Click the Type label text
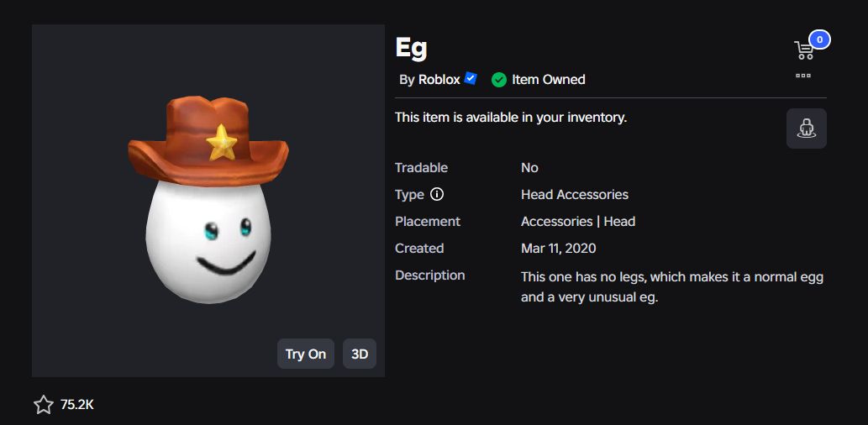868x425 pixels. (x=409, y=195)
